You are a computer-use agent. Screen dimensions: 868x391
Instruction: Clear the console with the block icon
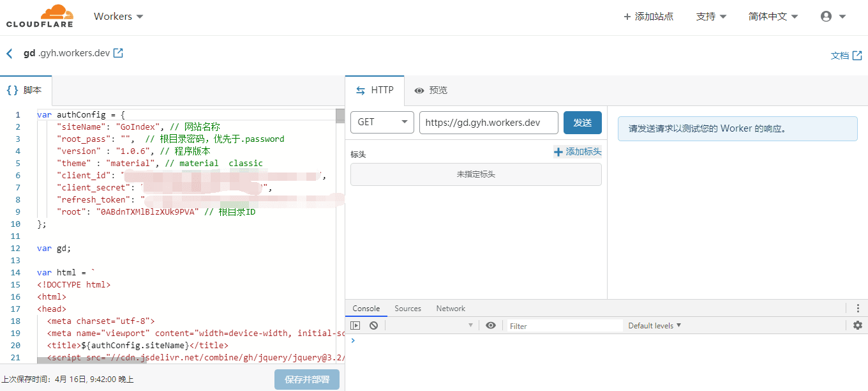click(x=373, y=325)
